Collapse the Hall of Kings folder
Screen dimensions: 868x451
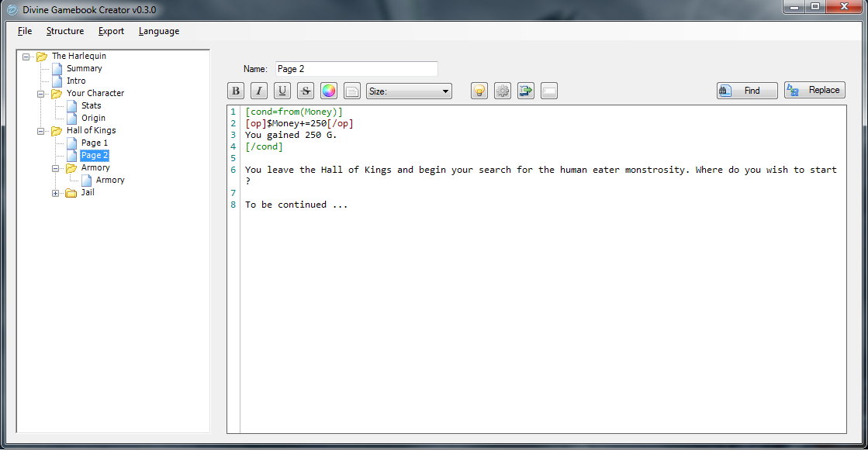(41, 131)
